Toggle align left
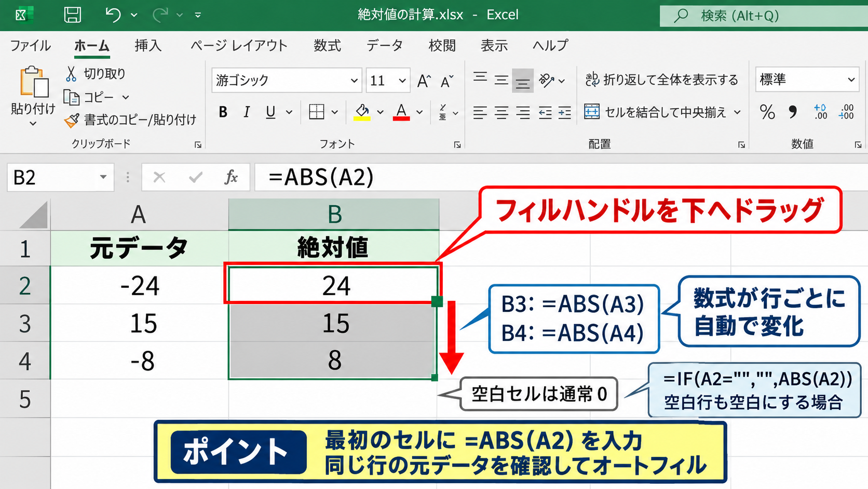The image size is (868, 489). click(480, 112)
